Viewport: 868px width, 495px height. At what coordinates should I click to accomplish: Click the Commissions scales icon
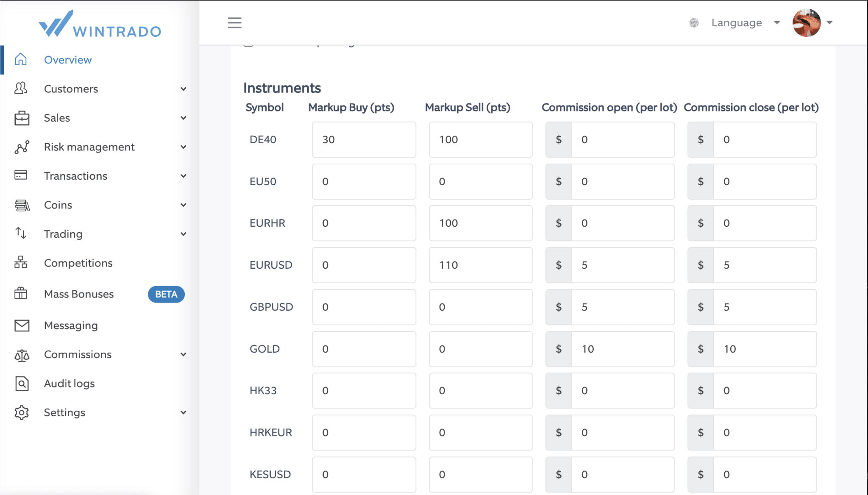(x=22, y=355)
